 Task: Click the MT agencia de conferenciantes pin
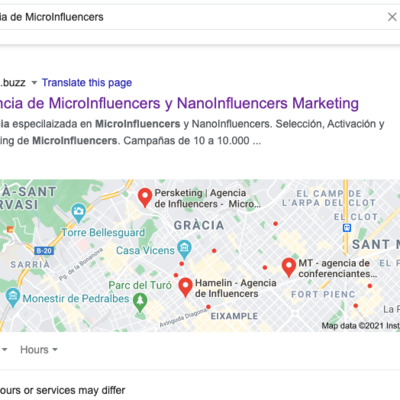(289, 268)
